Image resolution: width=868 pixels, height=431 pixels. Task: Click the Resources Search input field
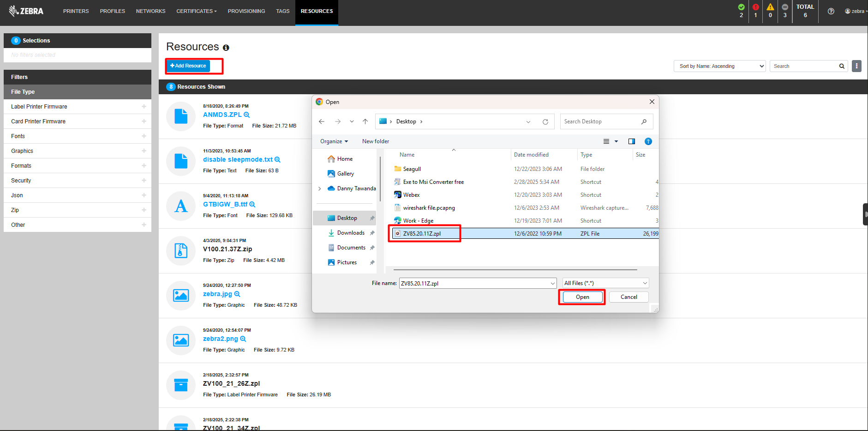pos(804,66)
